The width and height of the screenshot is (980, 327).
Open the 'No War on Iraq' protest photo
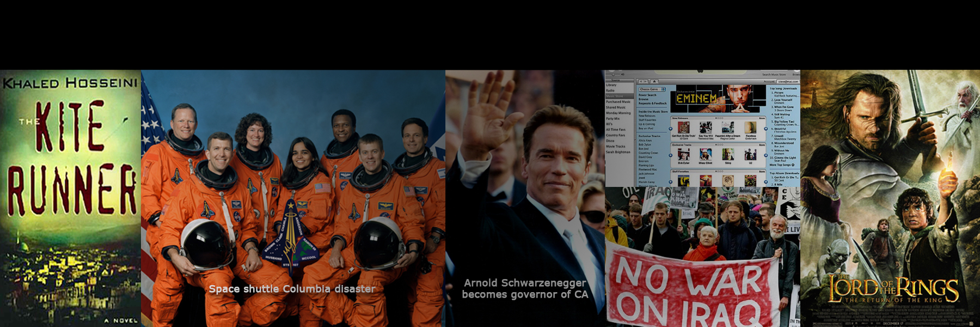click(x=703, y=257)
